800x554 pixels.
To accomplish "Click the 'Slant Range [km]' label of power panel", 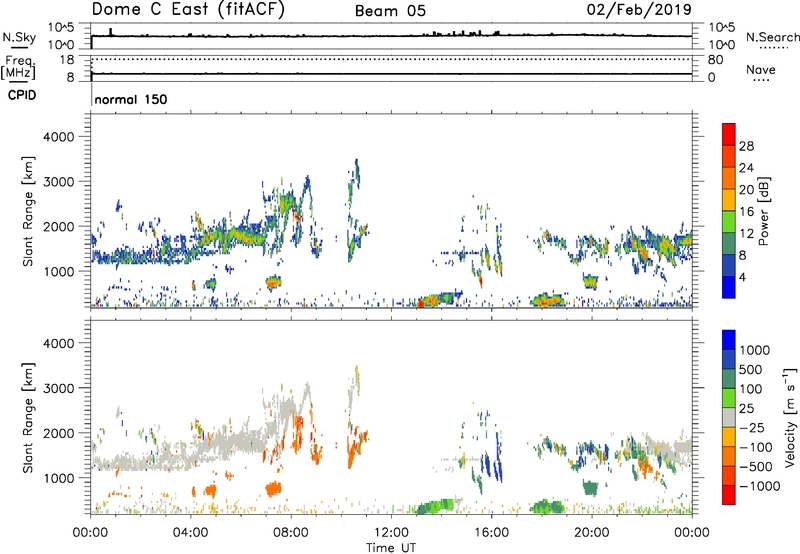I will pyautogui.click(x=28, y=211).
